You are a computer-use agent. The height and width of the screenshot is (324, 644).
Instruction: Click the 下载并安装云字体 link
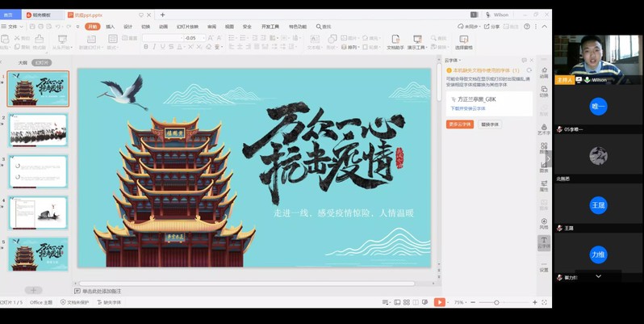click(466, 107)
